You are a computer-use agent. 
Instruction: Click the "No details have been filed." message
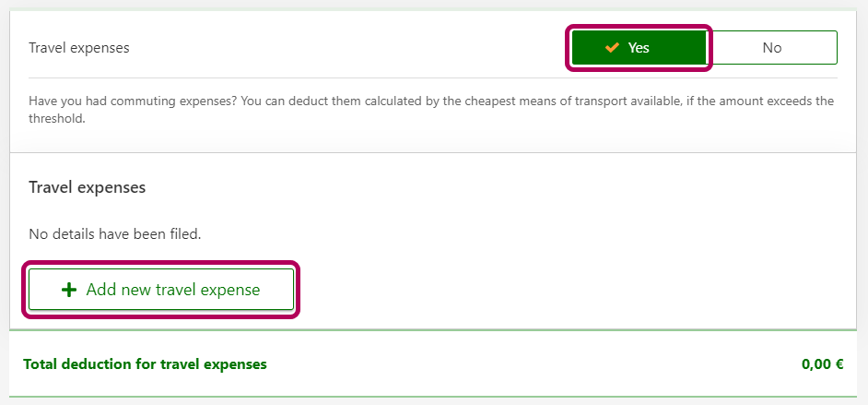115,234
